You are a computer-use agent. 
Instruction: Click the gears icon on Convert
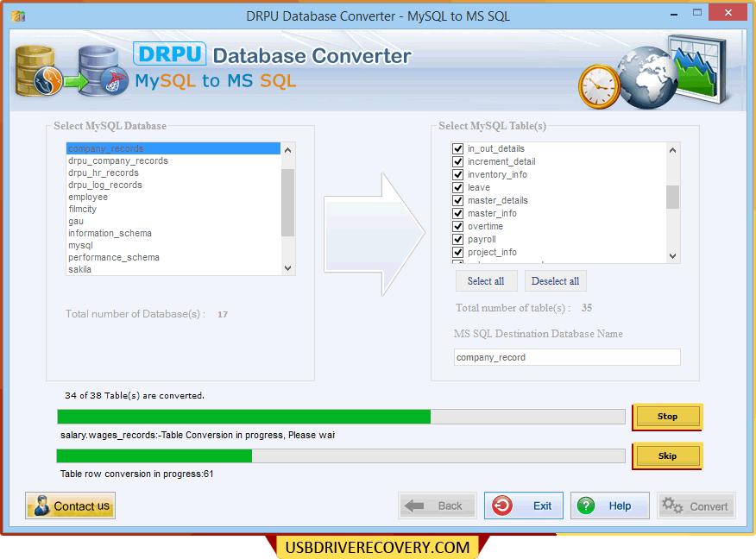[672, 506]
